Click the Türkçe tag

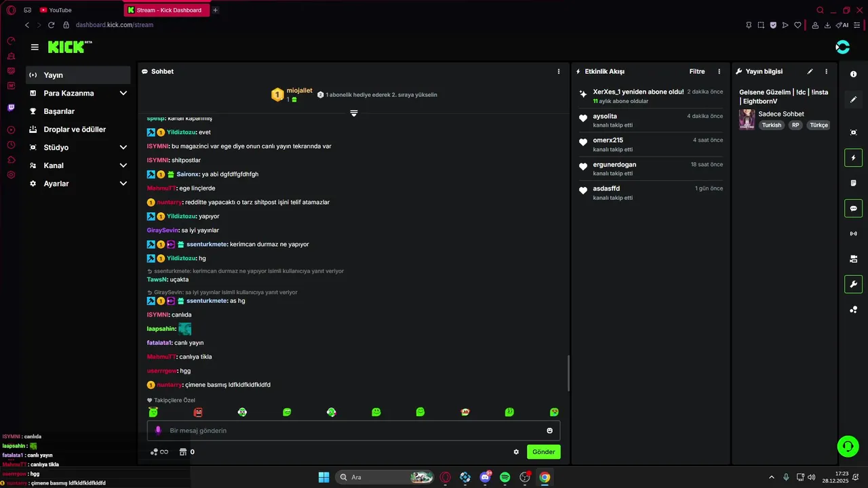(818, 125)
